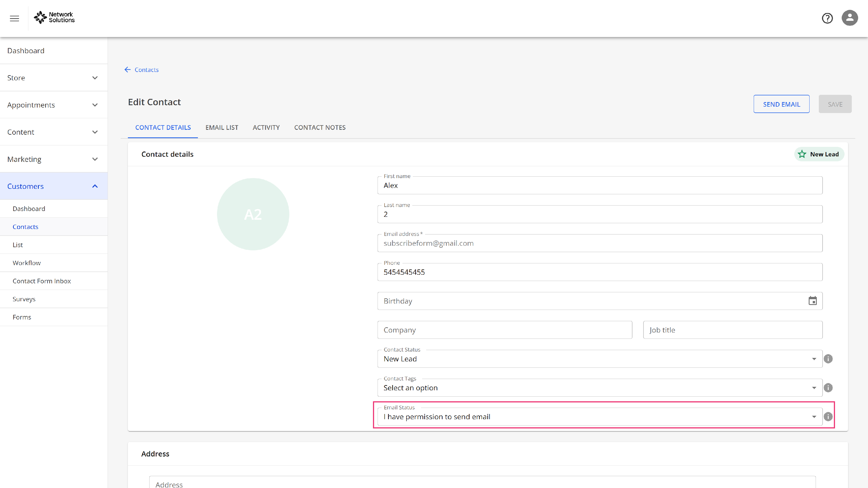Click the Address section heading

155,454
